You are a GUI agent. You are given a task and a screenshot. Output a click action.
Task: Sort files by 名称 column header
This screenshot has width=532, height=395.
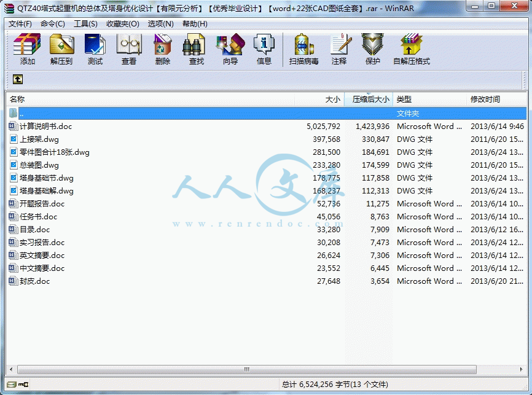point(150,100)
